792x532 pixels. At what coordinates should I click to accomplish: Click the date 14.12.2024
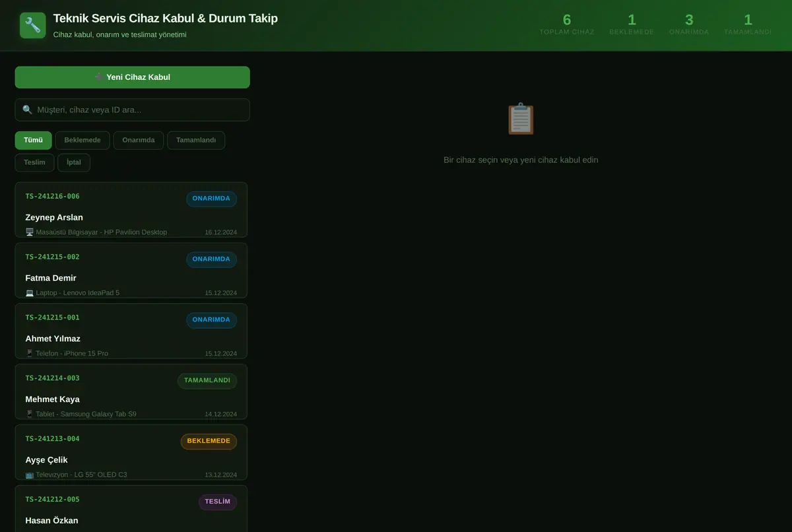point(220,415)
